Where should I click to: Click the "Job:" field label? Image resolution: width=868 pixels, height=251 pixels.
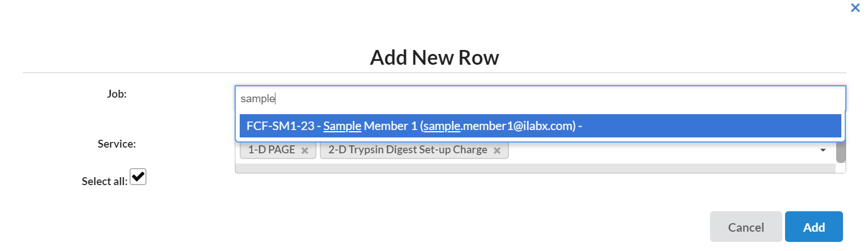tap(116, 94)
